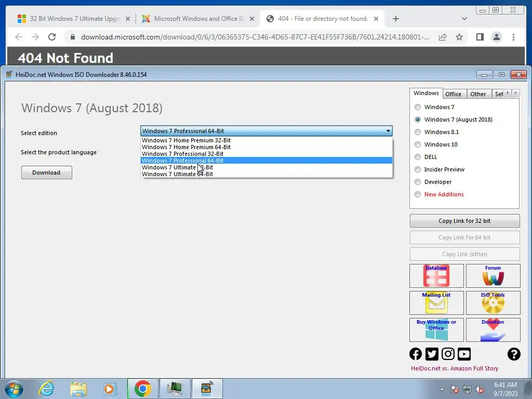This screenshot has width=532, height=399.
Task: Open Windows Start menu
Action: click(14, 389)
